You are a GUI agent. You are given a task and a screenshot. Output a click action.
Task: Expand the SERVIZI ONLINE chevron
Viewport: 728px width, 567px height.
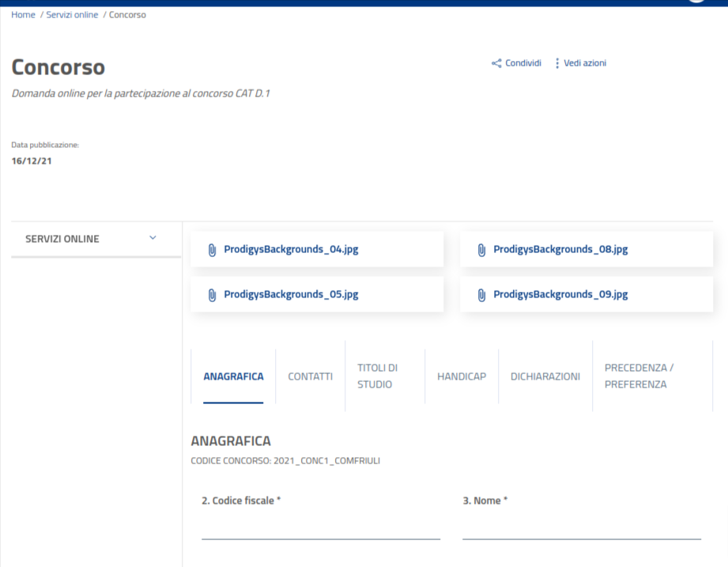coord(153,238)
